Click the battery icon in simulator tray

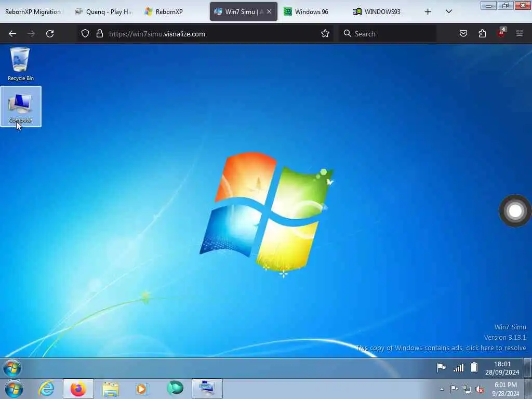(x=474, y=367)
